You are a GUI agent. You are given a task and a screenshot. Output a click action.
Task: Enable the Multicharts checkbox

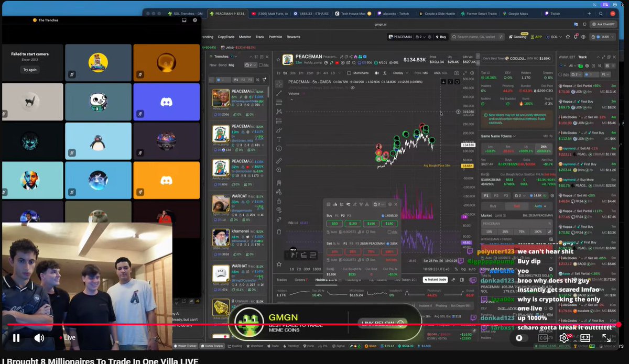349,73
